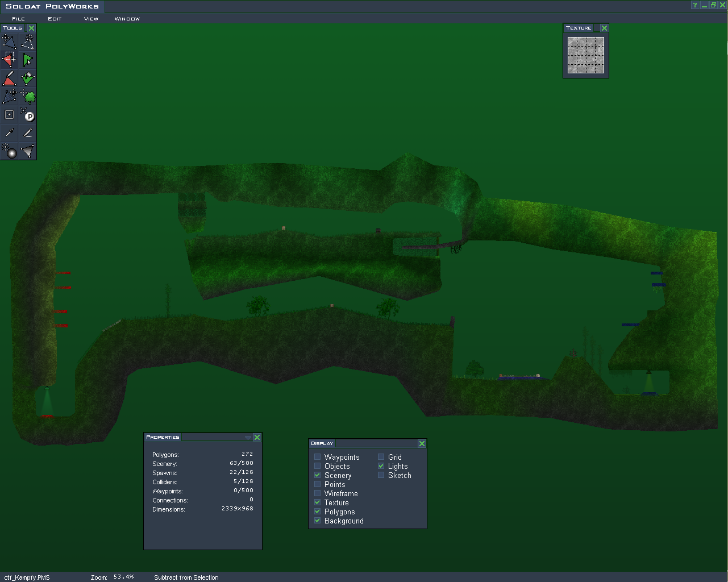The image size is (728, 582).
Task: Open the View menu
Action: pos(91,19)
